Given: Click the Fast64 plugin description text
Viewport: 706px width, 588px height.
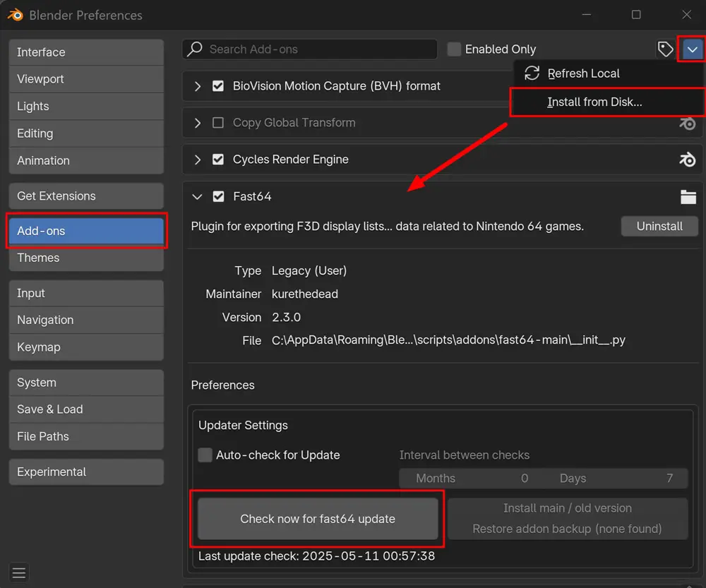Looking at the screenshot, I should click(387, 226).
